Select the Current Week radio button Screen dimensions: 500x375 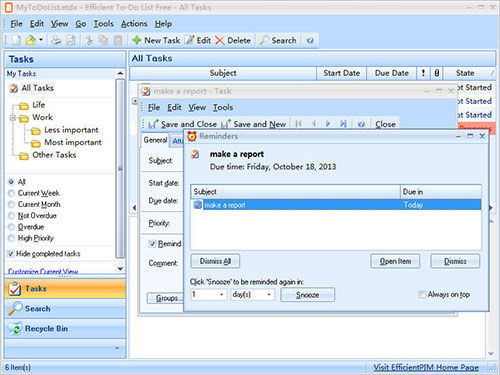click(11, 193)
